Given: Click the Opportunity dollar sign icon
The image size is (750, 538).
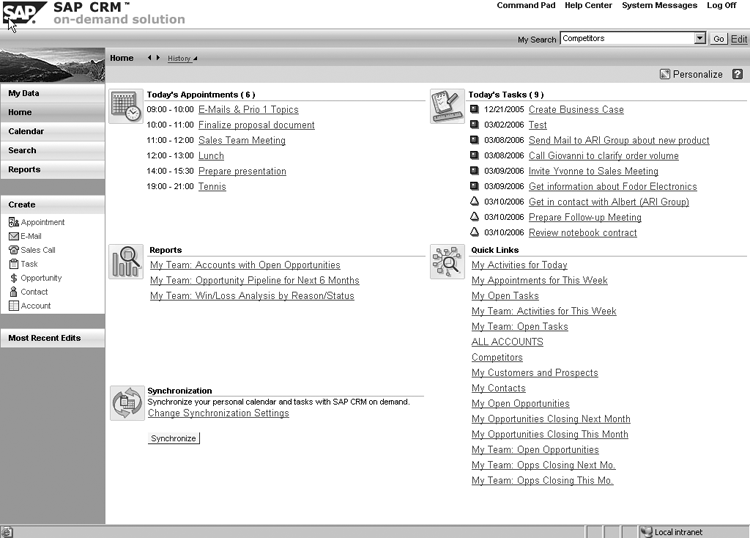Looking at the screenshot, I should (13, 278).
